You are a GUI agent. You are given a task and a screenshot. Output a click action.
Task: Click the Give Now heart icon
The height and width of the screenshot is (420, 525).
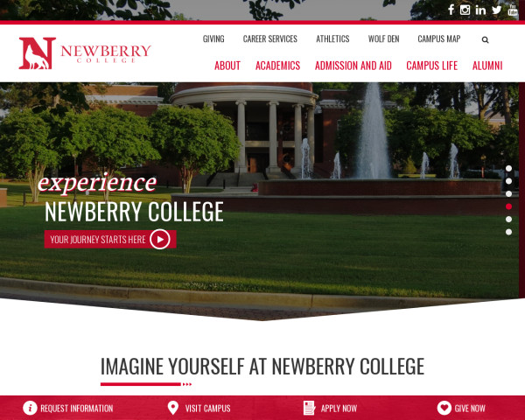(444, 408)
